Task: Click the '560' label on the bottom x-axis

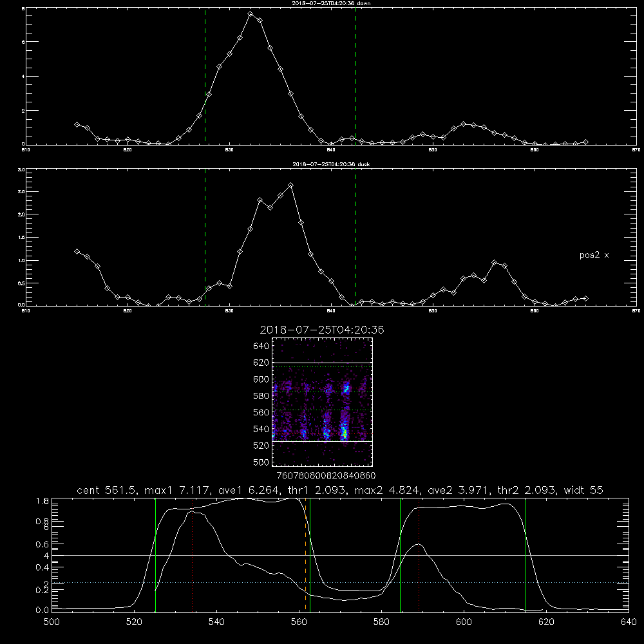Action: pos(299,621)
